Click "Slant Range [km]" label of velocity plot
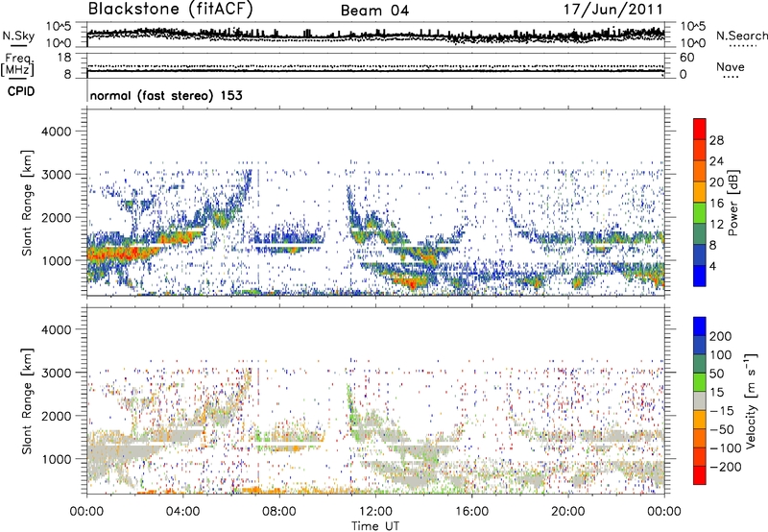 (27, 400)
